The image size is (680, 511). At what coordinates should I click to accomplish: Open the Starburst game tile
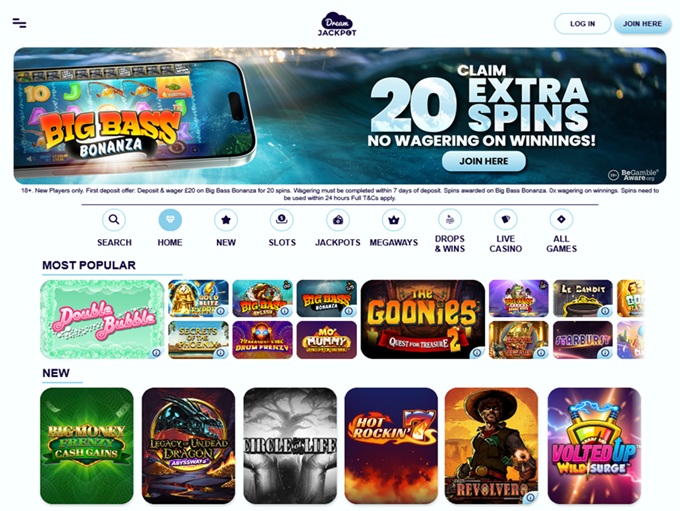[x=582, y=340]
